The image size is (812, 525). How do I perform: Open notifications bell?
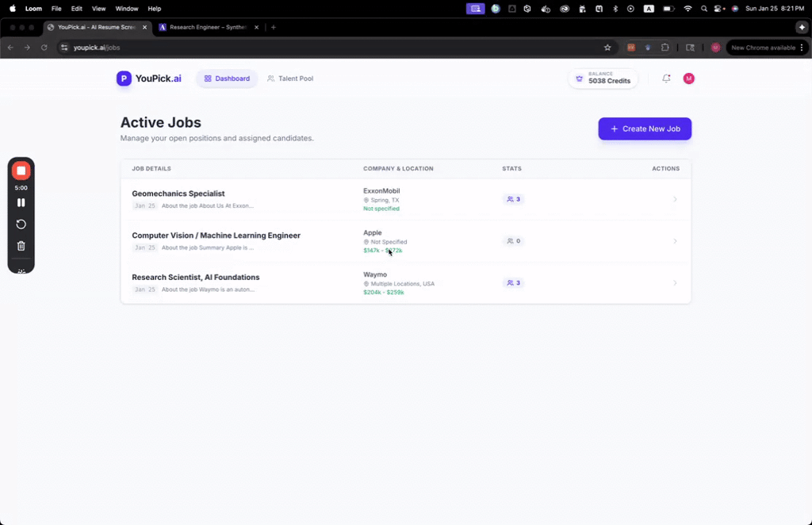point(666,79)
